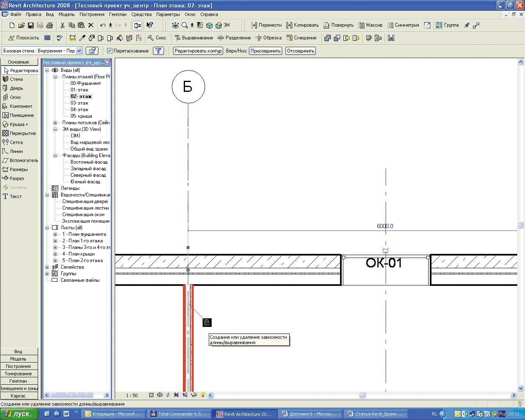Open the wall type selector dropdown
Screen dimensions: 525x420
coord(79,51)
